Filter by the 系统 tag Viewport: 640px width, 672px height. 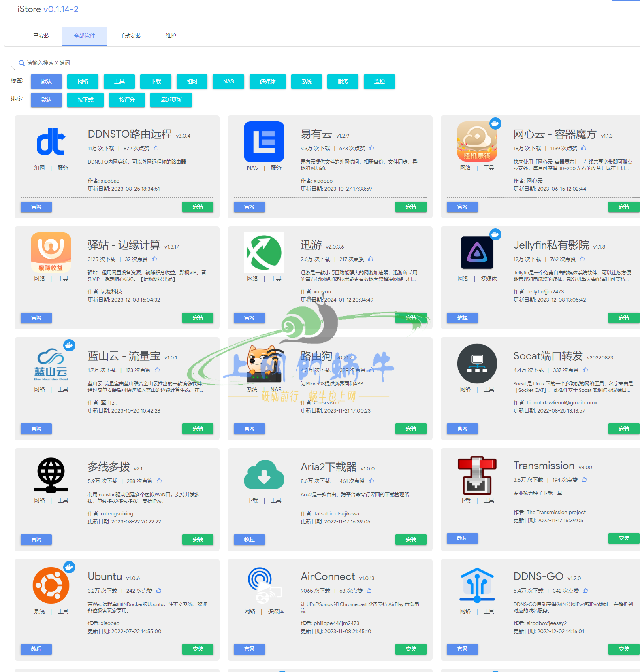pos(307,81)
